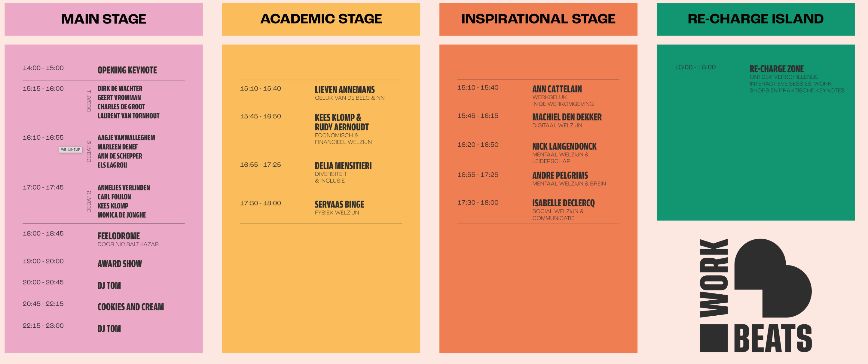The image size is (868, 364).
Task: Select ISABELLE DECLERCQ session
Action: click(x=564, y=203)
